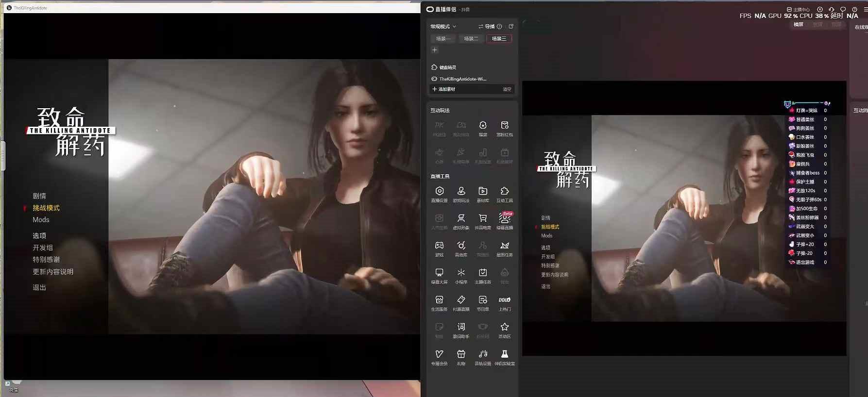Open 开发组 credits in game
868x397 pixels.
[43, 248]
